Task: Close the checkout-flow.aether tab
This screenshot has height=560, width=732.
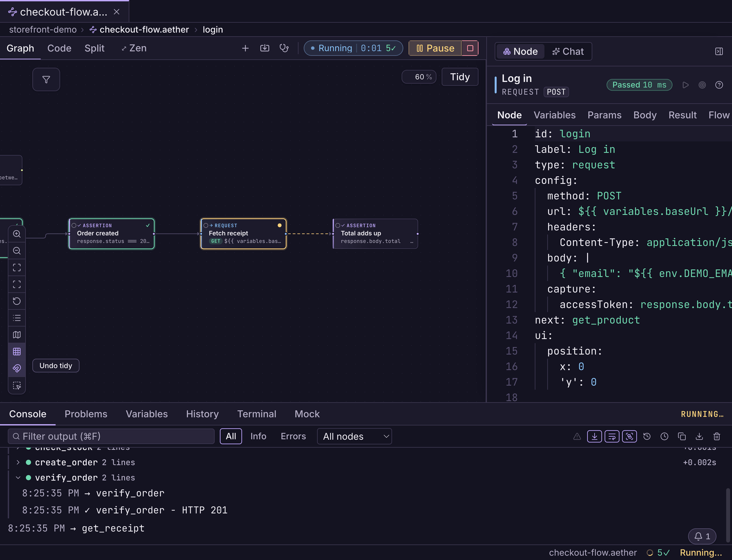Action: tap(117, 12)
